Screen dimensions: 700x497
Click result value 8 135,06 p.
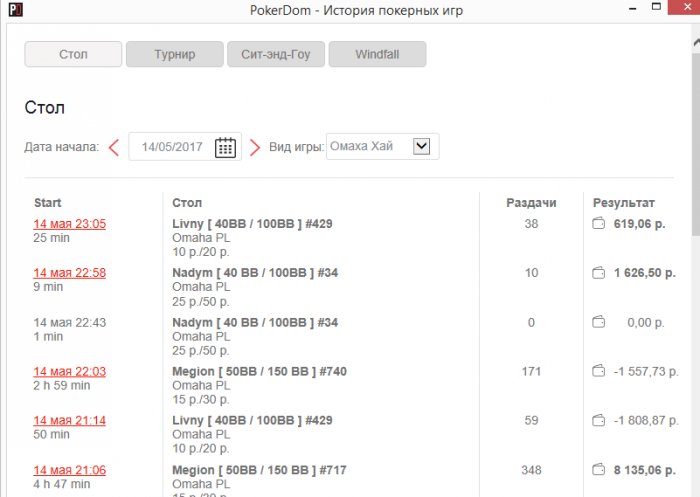645,470
